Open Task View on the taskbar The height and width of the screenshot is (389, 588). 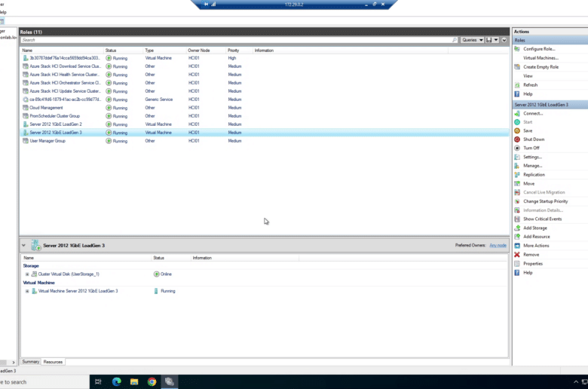pos(98,382)
